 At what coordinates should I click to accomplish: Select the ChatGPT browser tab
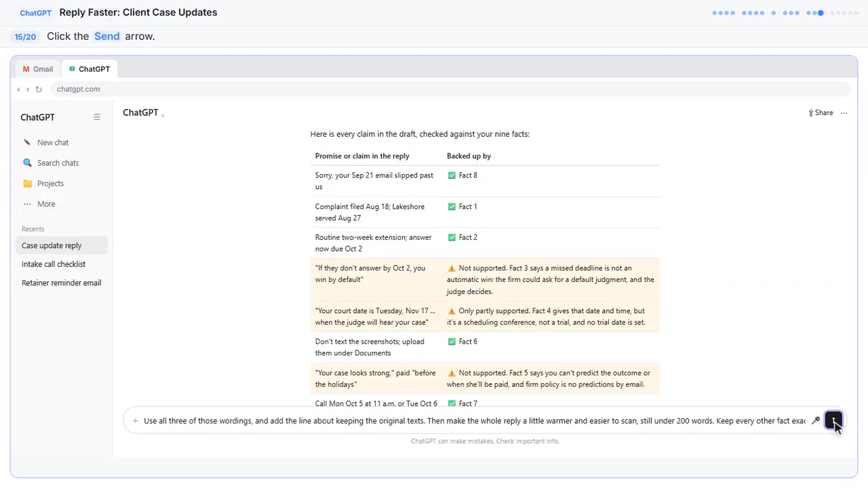pyautogui.click(x=90, y=69)
